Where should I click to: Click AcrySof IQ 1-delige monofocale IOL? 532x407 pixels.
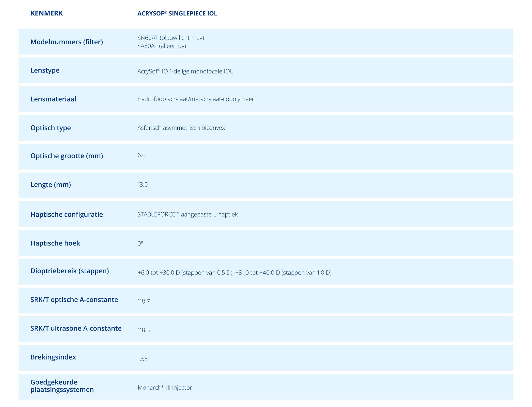(185, 71)
